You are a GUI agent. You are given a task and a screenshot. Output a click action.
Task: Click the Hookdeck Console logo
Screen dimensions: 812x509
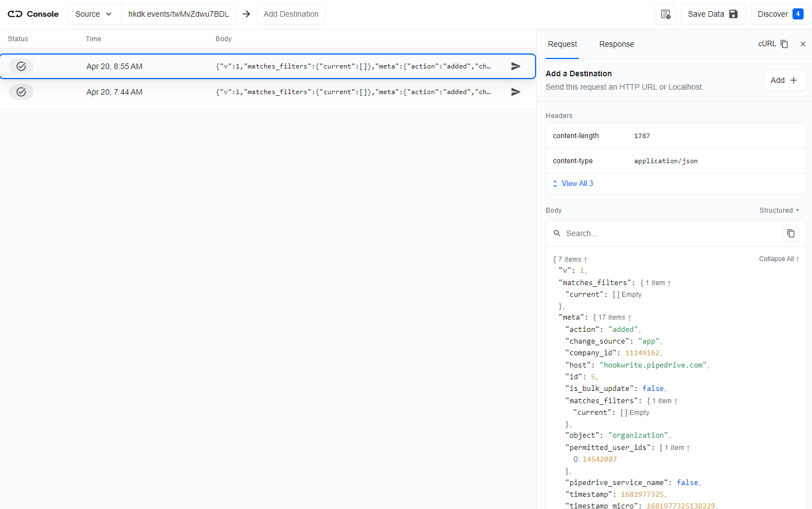[32, 14]
